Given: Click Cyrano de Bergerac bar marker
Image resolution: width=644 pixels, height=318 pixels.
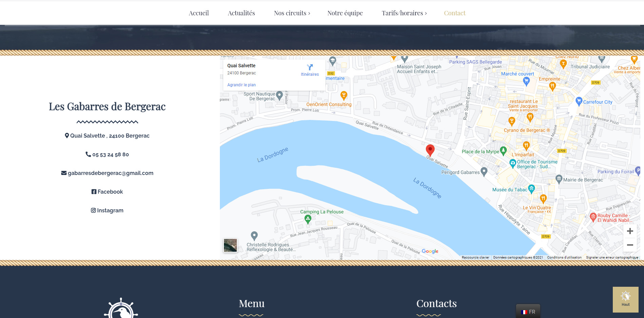Looking at the screenshot, I should pyautogui.click(x=512, y=121).
